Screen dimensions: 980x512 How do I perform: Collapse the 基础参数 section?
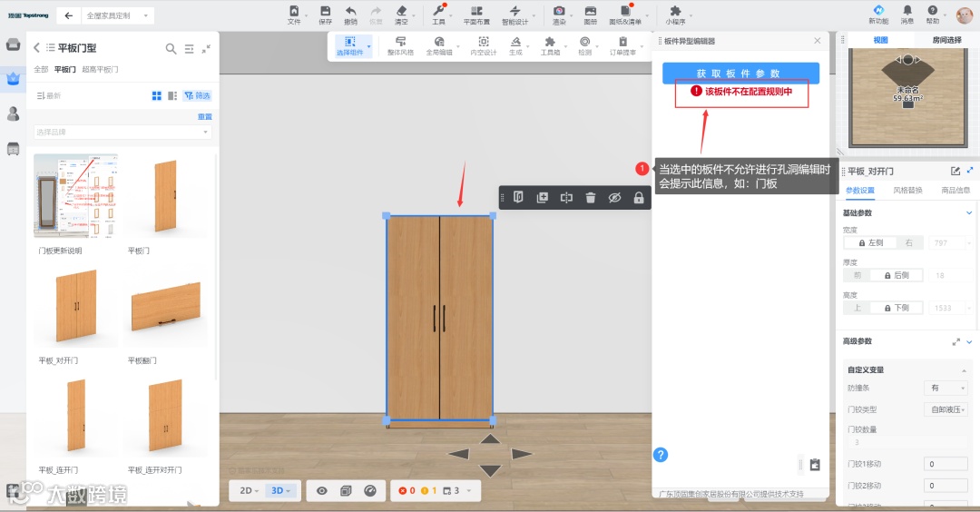coord(969,212)
